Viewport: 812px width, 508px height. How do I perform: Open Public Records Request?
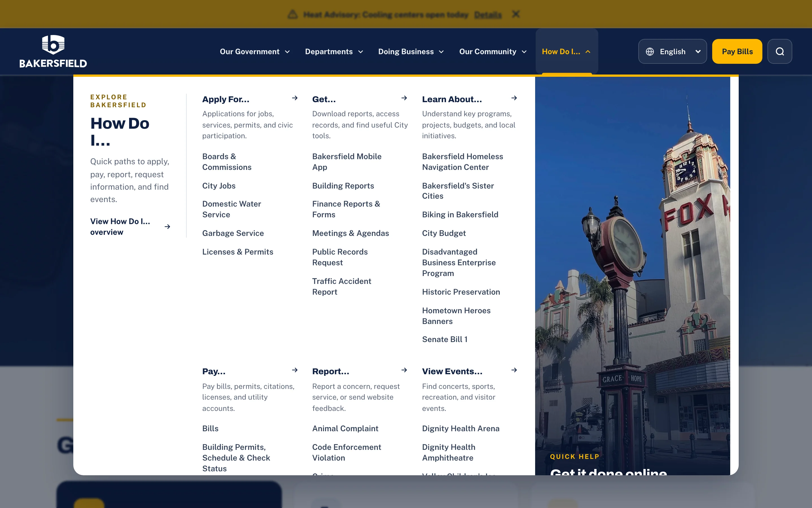340,257
